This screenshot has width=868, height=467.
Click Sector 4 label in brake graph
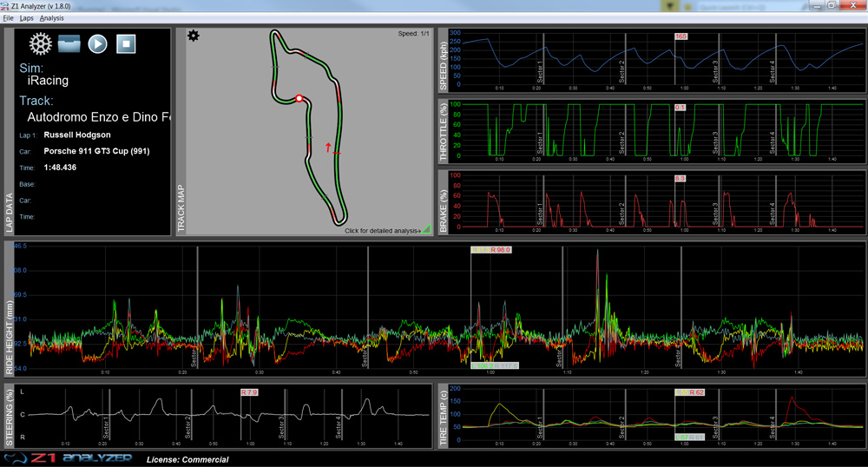tap(773, 214)
